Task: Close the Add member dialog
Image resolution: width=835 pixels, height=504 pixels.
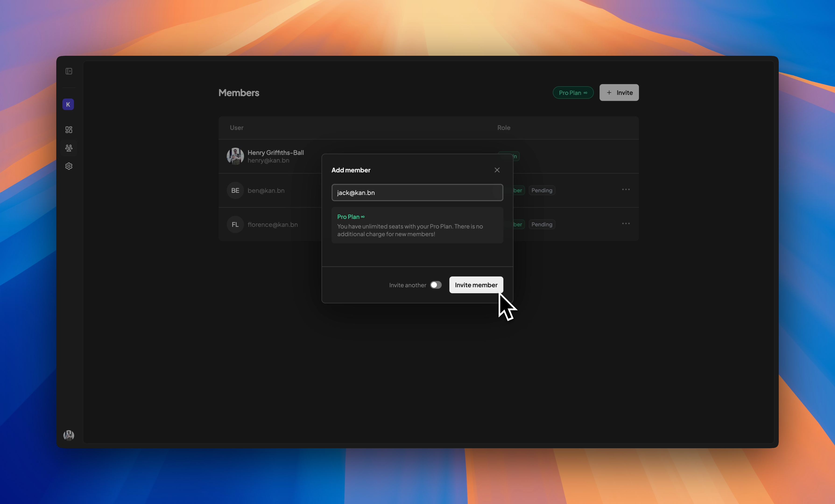Action: pos(497,170)
